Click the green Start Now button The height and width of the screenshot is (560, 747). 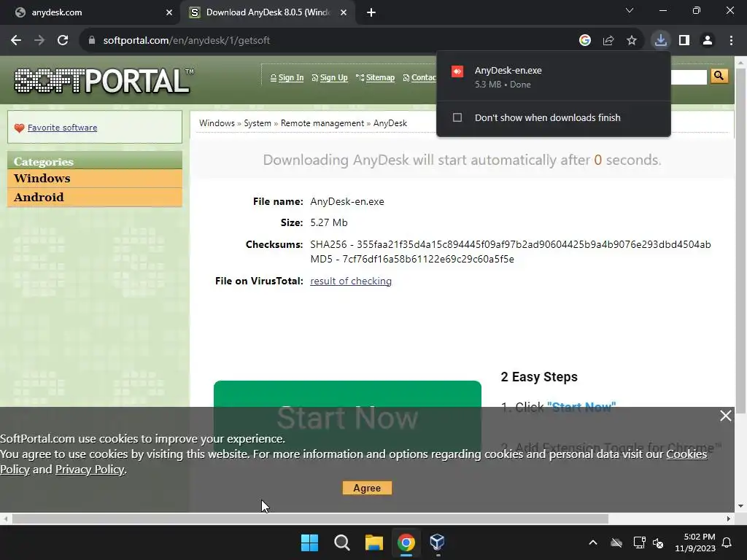tap(347, 417)
